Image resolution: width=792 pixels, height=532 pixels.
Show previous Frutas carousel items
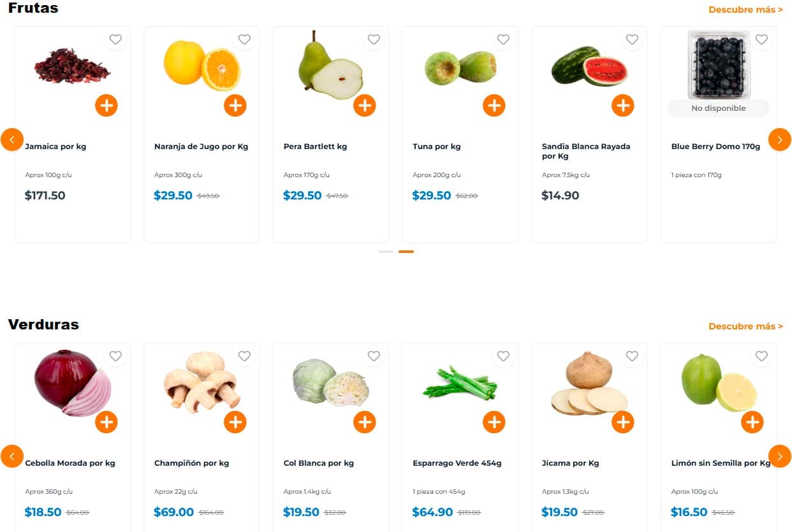point(12,140)
